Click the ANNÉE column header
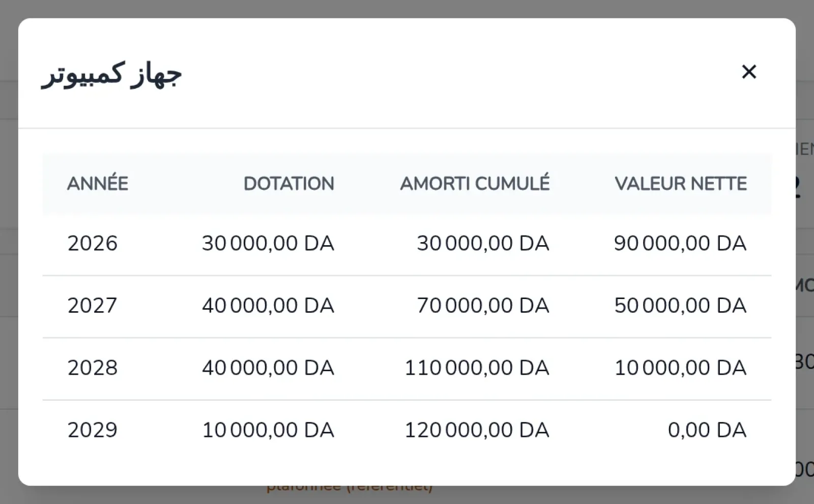Image resolution: width=814 pixels, height=504 pixels. pyautogui.click(x=98, y=184)
